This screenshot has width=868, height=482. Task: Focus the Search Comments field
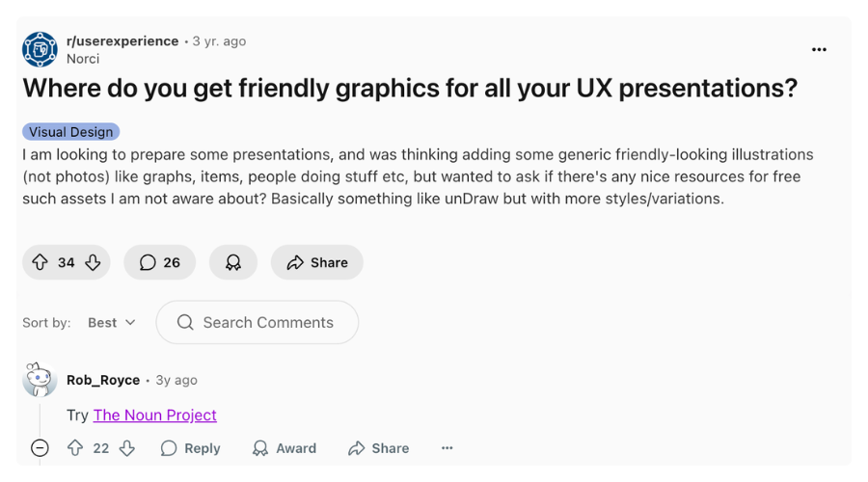click(x=258, y=322)
